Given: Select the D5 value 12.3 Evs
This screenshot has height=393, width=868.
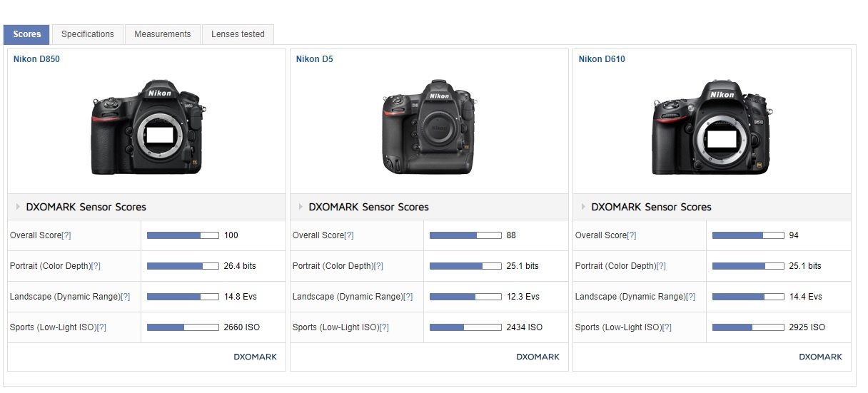Looking at the screenshot, I should click(523, 297).
